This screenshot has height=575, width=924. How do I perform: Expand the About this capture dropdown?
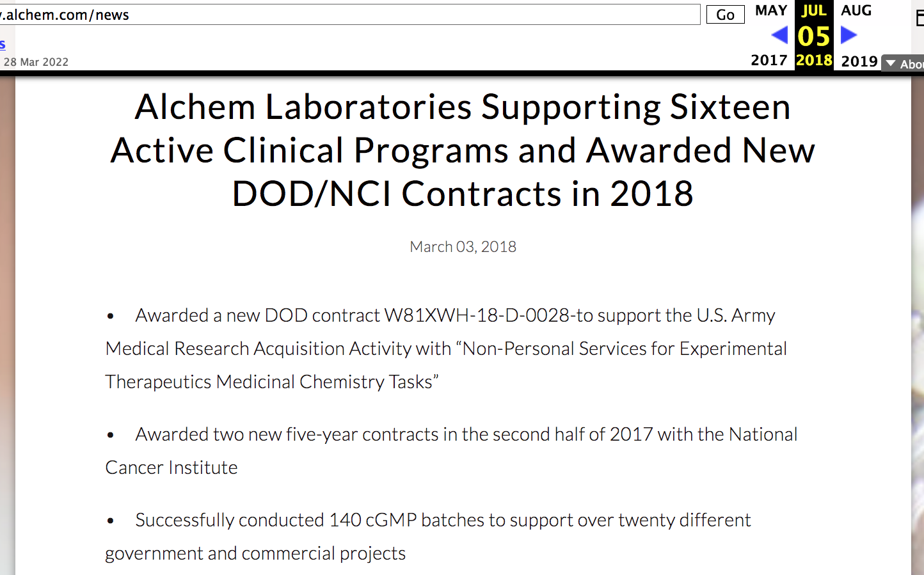click(903, 63)
